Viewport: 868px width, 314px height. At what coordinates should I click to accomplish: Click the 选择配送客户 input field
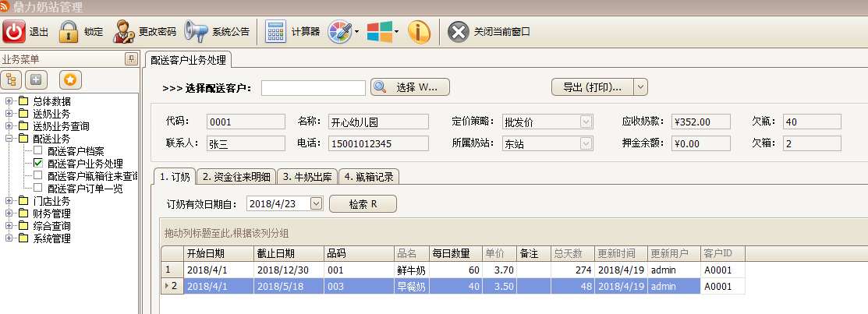pyautogui.click(x=314, y=87)
